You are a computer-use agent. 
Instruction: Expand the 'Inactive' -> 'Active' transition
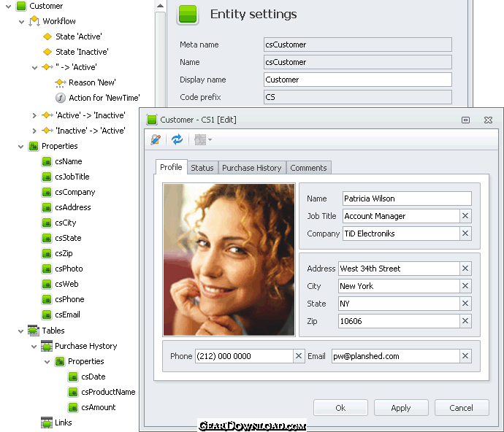point(35,131)
